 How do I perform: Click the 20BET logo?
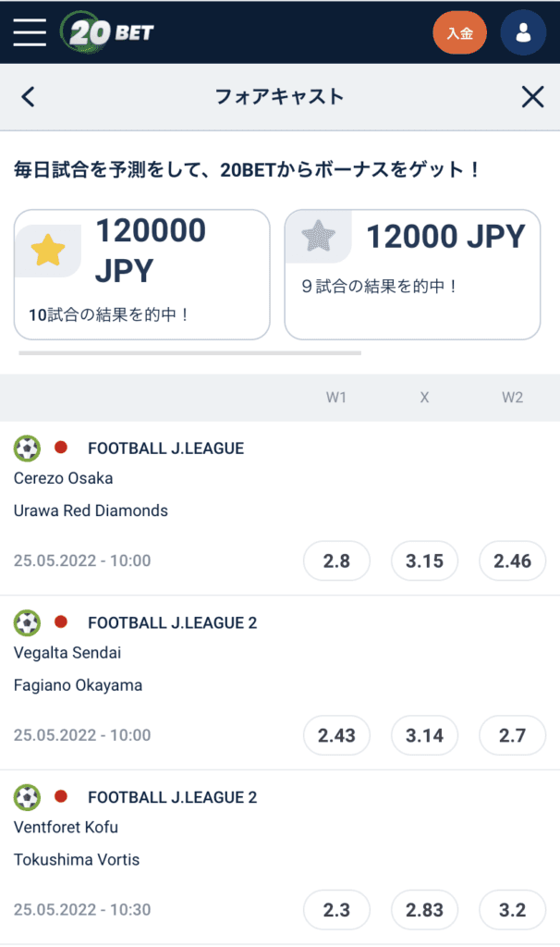106,32
